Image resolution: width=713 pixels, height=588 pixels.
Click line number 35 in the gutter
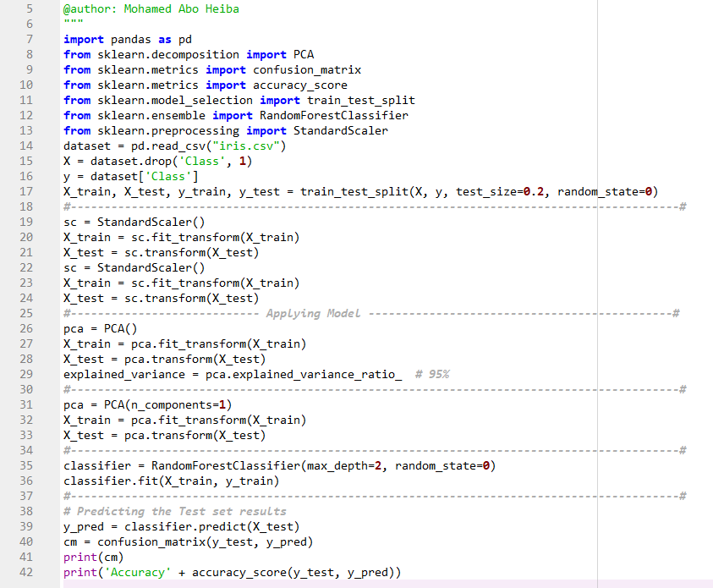(x=26, y=465)
